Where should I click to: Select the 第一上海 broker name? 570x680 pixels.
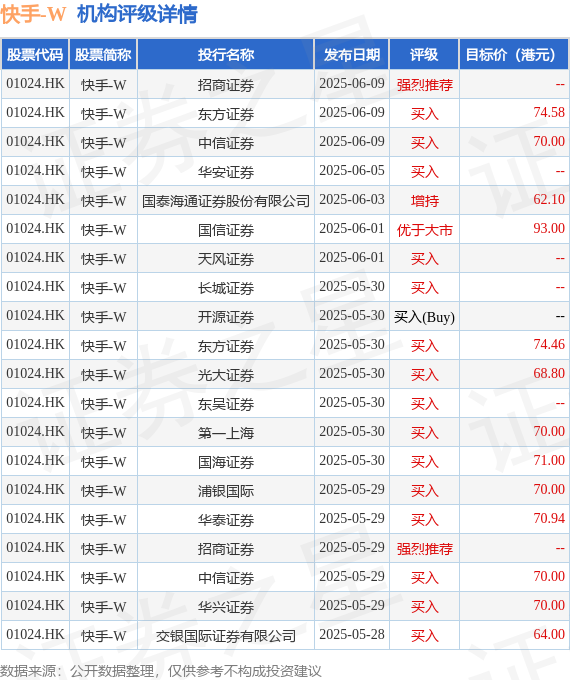click(226, 433)
